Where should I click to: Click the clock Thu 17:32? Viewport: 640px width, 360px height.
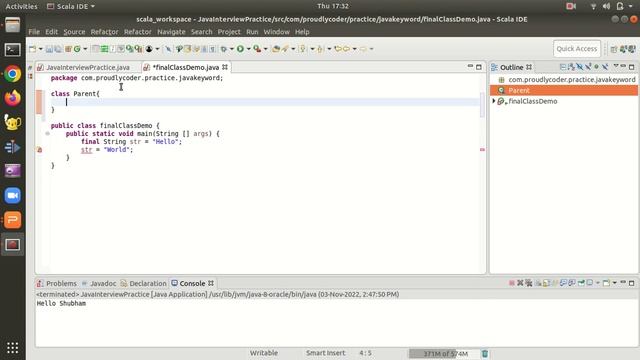[x=333, y=6]
